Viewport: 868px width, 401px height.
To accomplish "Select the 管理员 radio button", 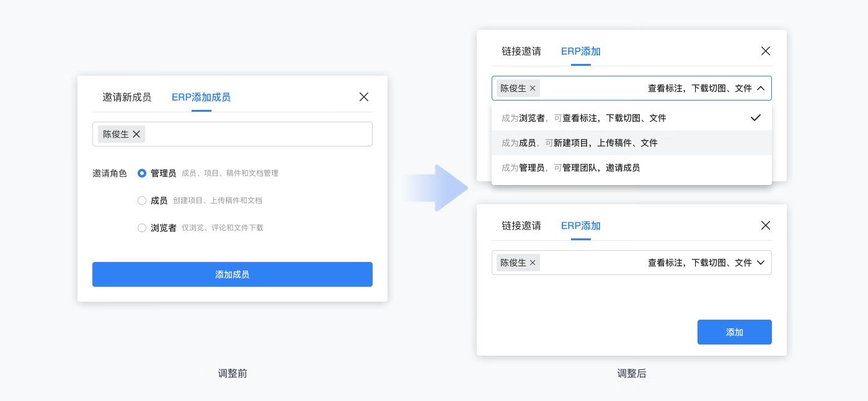I will tap(142, 173).
